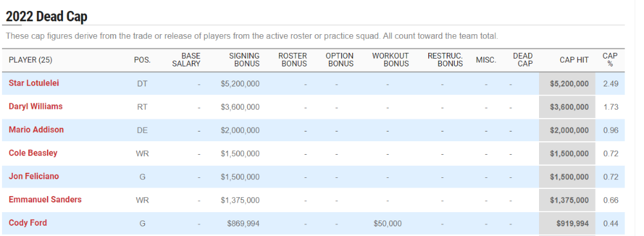Viewport: 644px width, 236px height.
Task: Sort by MISC. column header
Action: pyautogui.click(x=486, y=60)
